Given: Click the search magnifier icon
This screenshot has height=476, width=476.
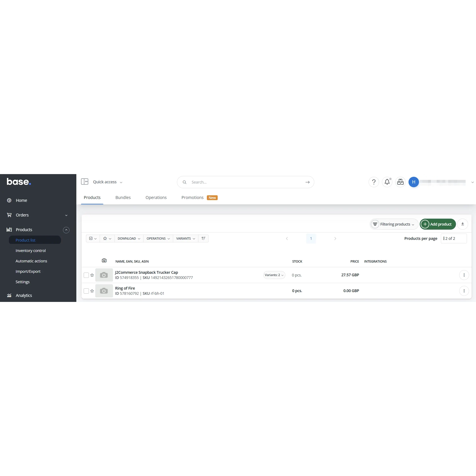Looking at the screenshot, I should (184, 182).
